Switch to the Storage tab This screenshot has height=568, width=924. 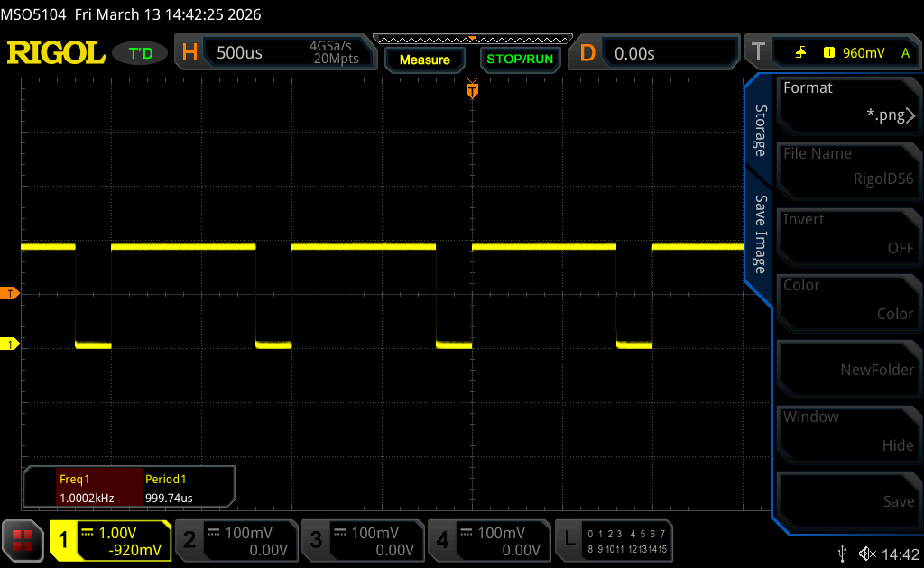click(761, 131)
